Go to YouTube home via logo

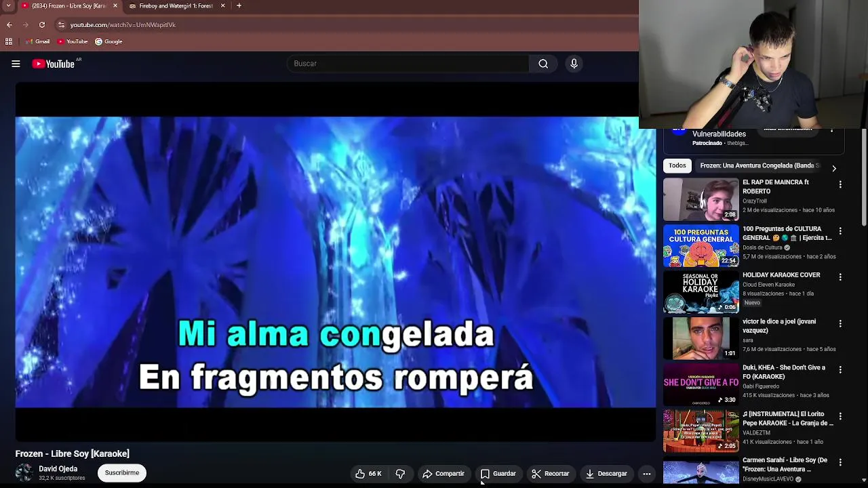[x=53, y=64]
